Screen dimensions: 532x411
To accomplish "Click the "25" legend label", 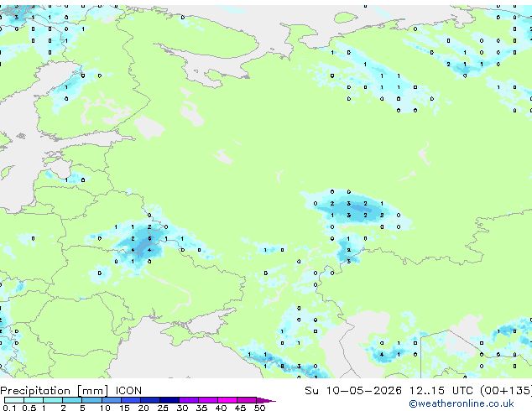I will point(163,408).
